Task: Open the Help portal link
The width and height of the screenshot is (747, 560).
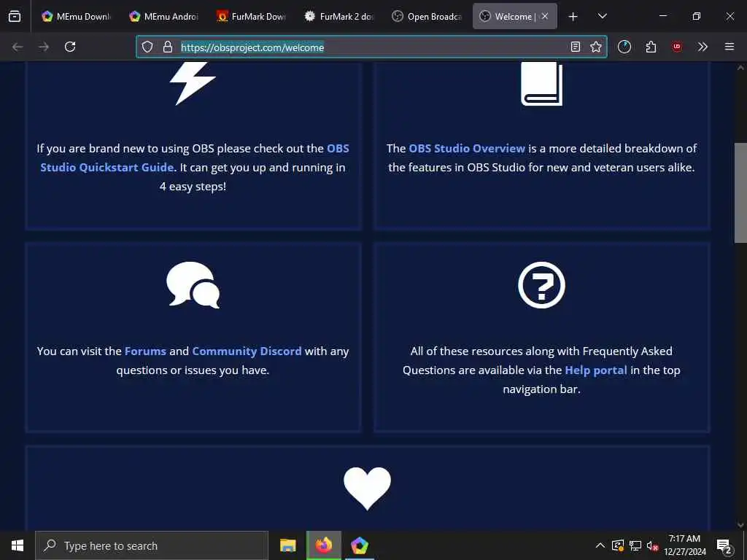Action: pos(596,370)
